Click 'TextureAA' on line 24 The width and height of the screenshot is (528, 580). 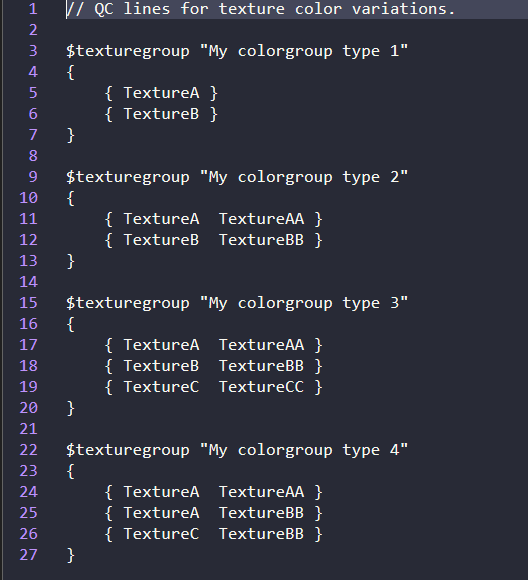[262, 492]
